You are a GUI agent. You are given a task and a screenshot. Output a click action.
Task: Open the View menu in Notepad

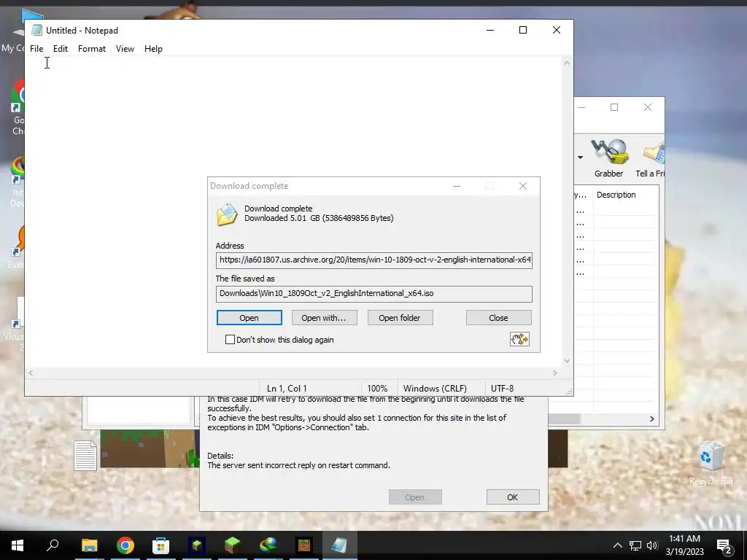[x=125, y=49]
